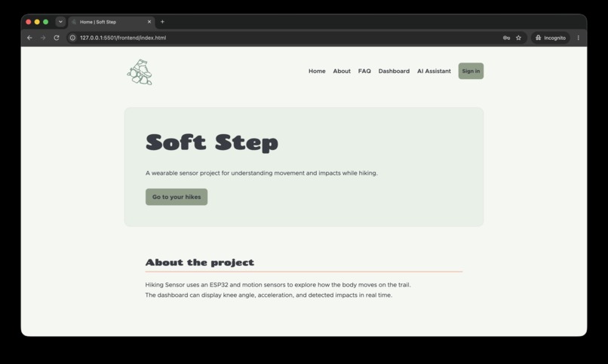
Task: Click the Go to your hikes button
Action: pyautogui.click(x=177, y=197)
